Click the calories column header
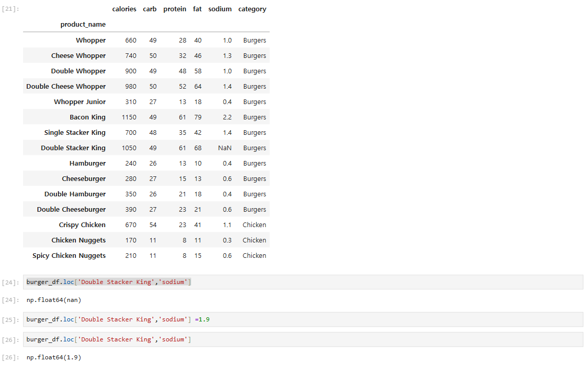 point(124,9)
